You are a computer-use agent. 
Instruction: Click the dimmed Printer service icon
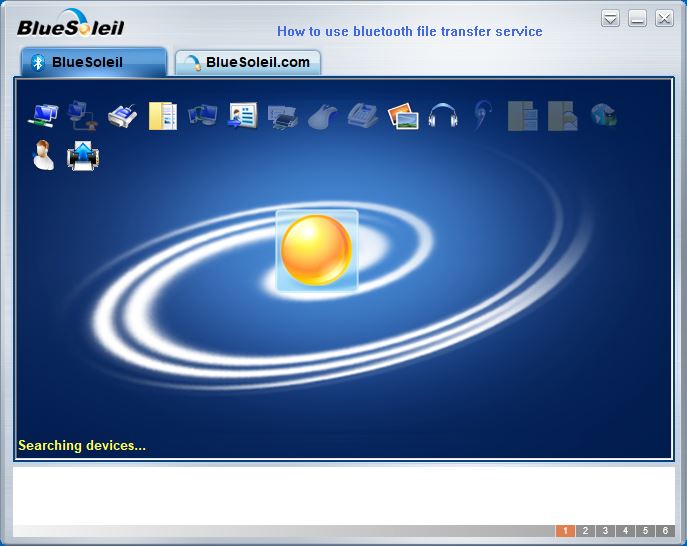[283, 117]
